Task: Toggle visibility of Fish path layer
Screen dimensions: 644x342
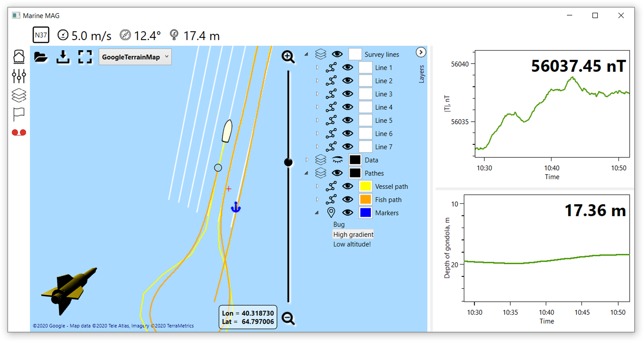Action: 348,199
